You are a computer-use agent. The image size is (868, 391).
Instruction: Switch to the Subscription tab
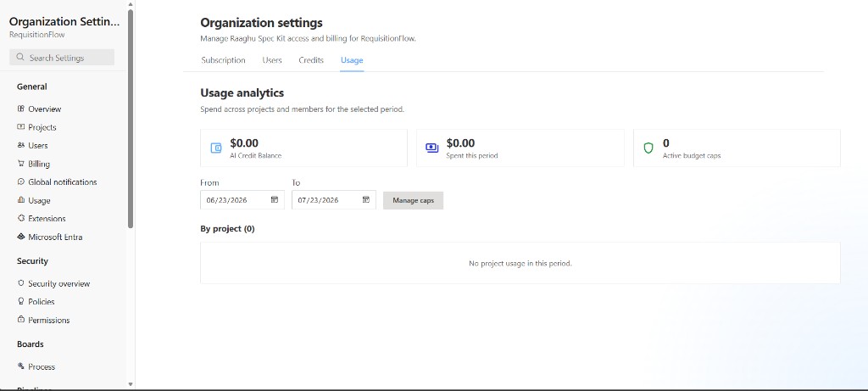click(x=223, y=60)
